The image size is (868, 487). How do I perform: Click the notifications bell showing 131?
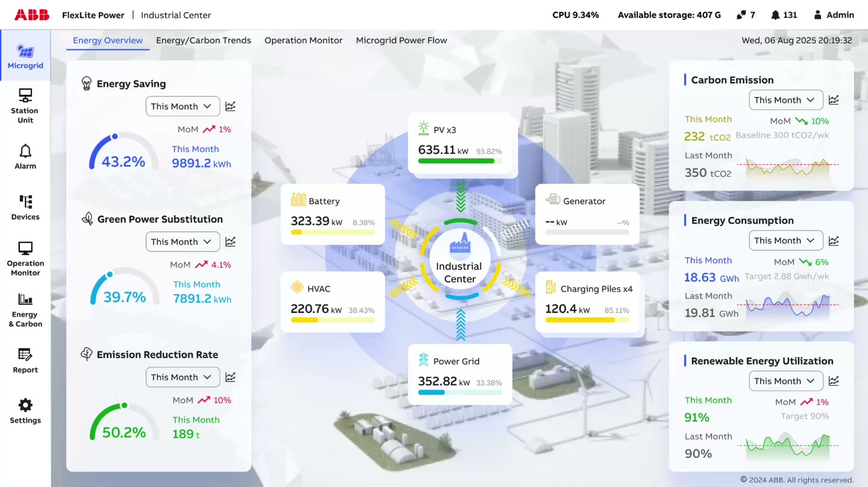tap(775, 15)
